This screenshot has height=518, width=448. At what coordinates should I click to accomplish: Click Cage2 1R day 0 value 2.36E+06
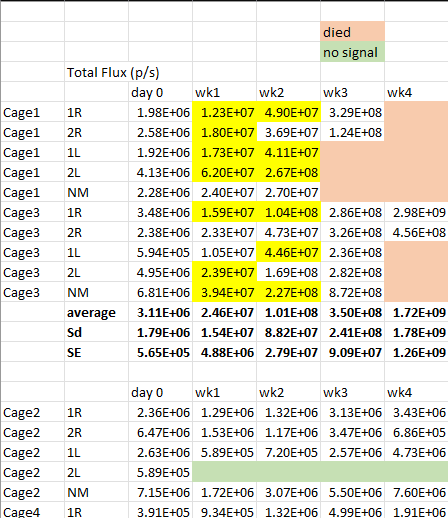pos(160,412)
